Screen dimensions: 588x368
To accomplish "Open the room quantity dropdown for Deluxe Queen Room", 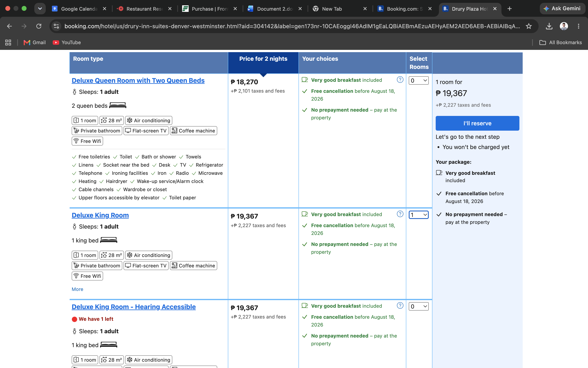I will tap(418, 81).
